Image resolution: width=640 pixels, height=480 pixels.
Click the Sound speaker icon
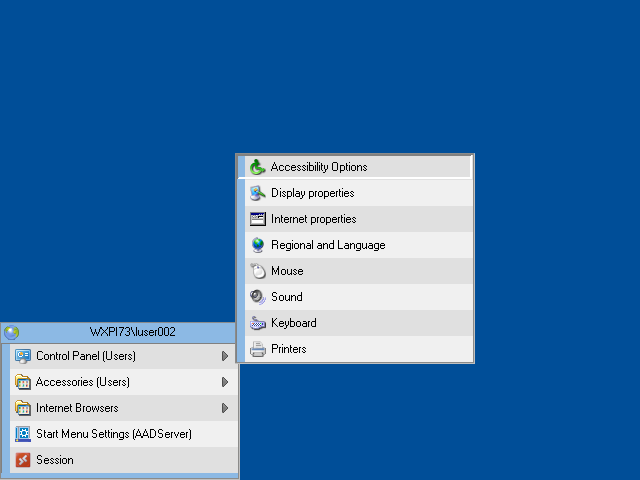click(x=257, y=297)
